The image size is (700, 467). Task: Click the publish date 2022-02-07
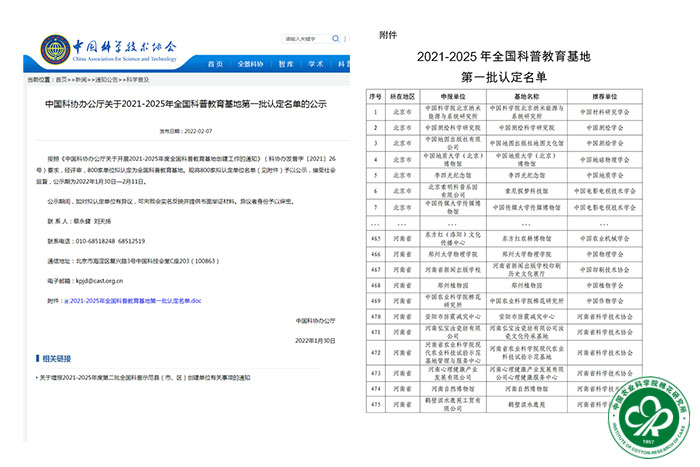click(x=198, y=131)
